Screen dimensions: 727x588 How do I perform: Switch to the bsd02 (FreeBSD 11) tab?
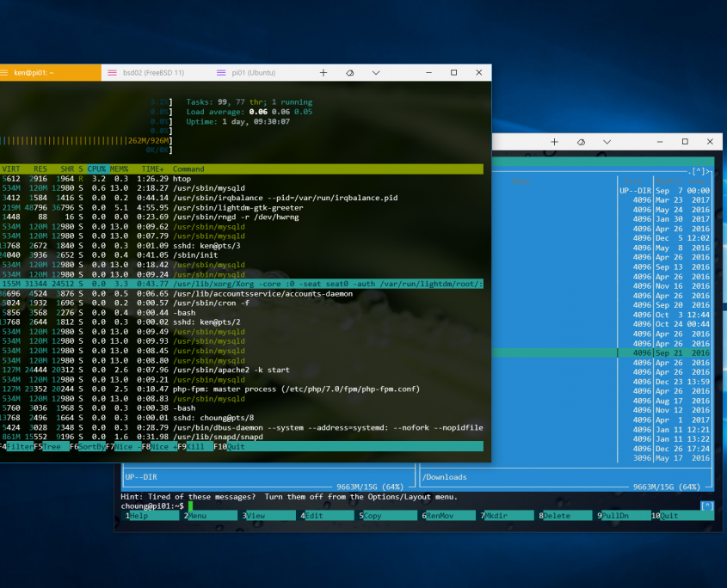152,73
